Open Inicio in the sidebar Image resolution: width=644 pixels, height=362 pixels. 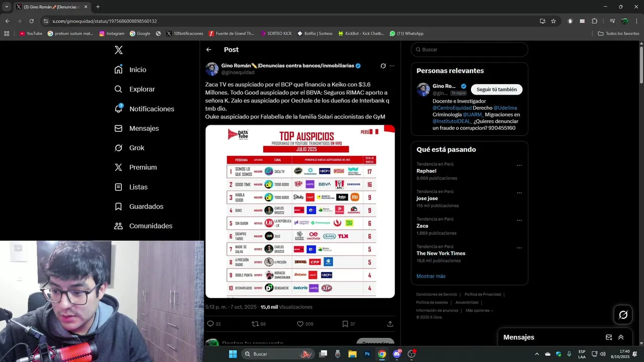point(131,69)
